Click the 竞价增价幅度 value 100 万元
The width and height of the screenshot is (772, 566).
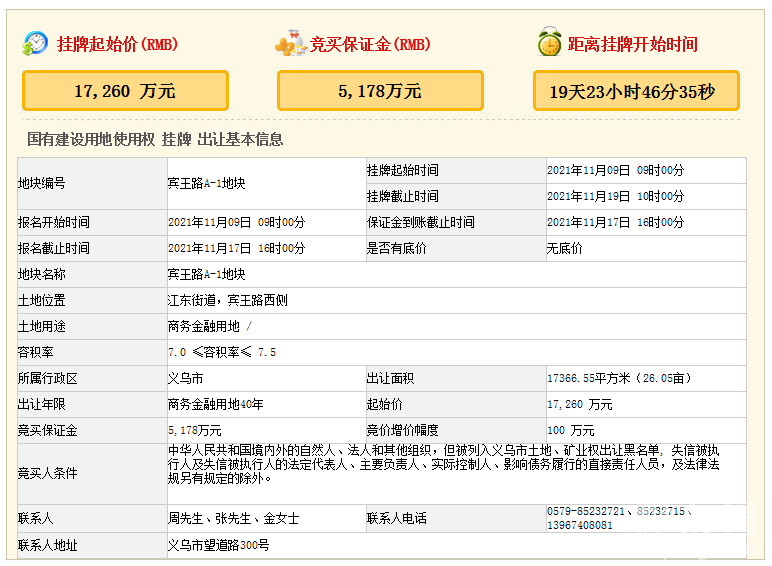pyautogui.click(x=573, y=430)
